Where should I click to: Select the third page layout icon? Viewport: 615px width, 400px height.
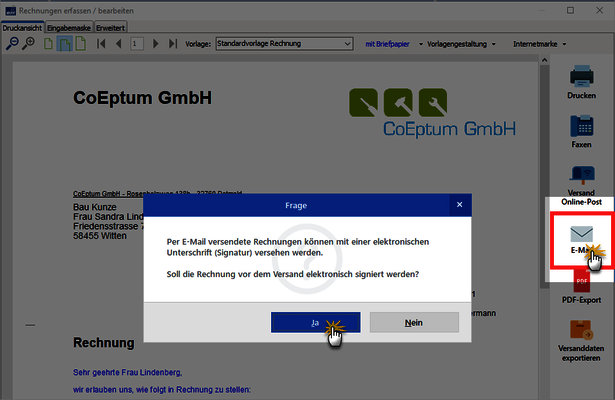[80, 44]
